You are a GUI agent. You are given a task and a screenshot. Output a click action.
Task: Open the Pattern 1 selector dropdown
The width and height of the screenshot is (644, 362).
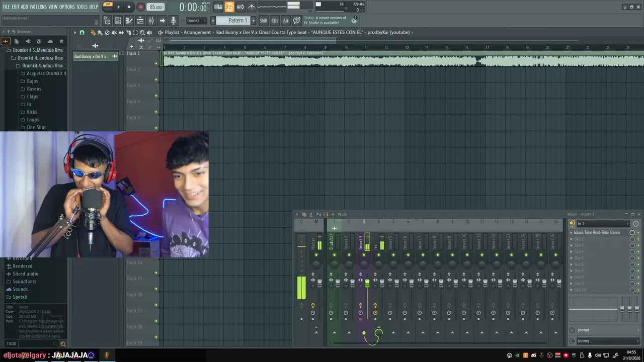[x=233, y=21]
